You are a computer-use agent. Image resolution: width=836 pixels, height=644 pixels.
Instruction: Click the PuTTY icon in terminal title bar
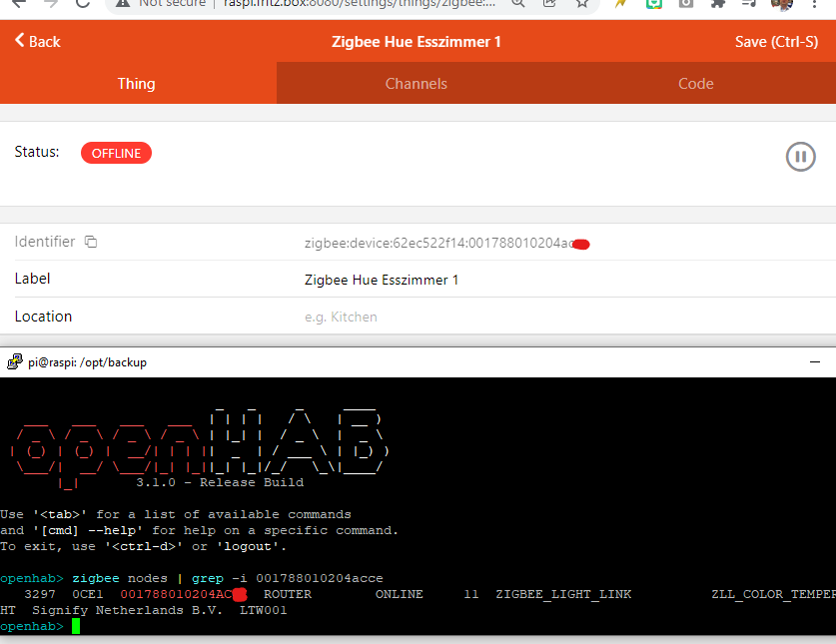coord(14,362)
